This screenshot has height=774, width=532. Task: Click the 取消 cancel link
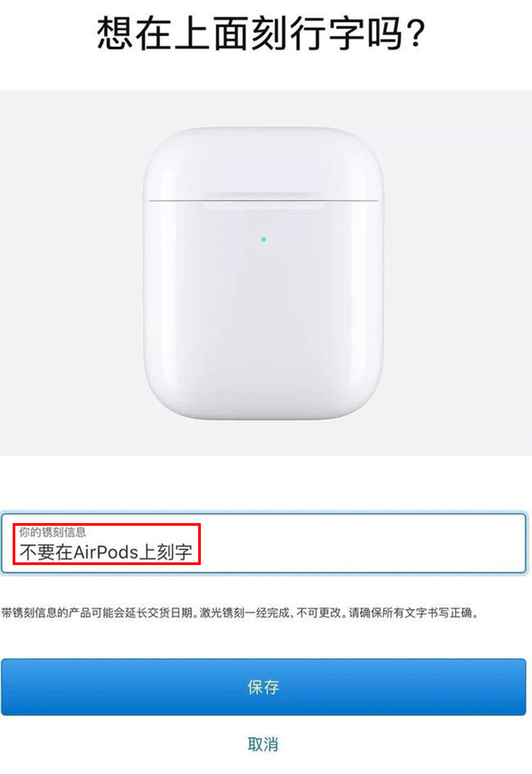coord(263,744)
